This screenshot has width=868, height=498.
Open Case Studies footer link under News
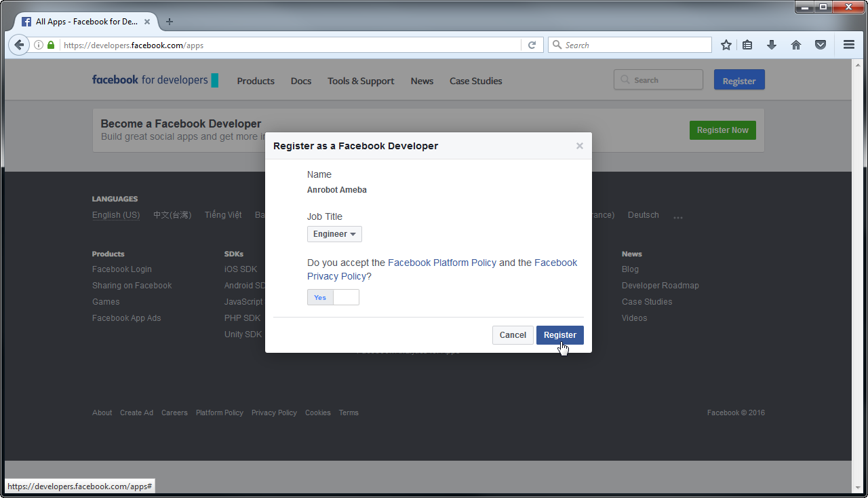pos(647,302)
